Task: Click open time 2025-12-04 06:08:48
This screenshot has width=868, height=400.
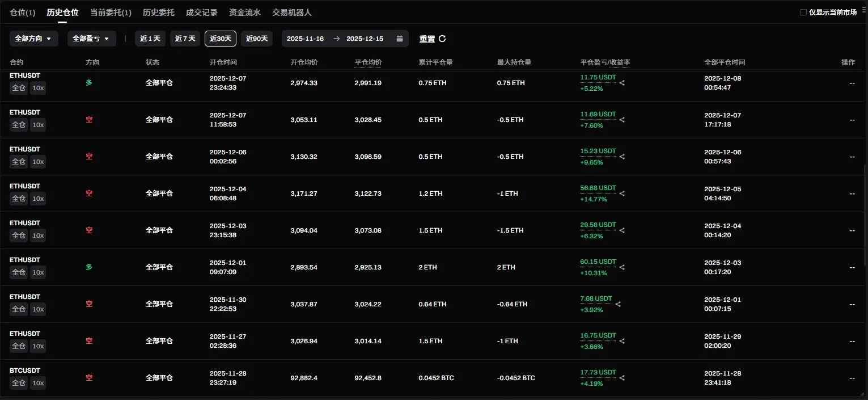Action: [228, 193]
